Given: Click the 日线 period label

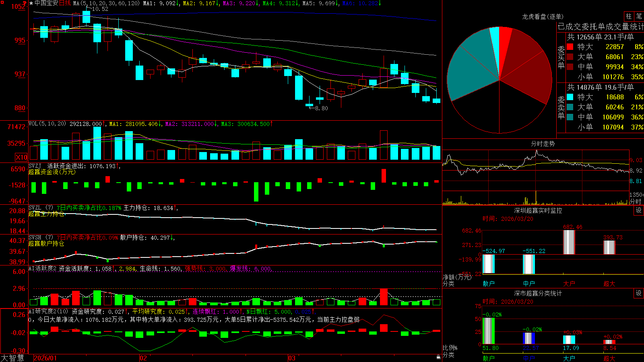Looking at the screenshot, I should [65, 3].
